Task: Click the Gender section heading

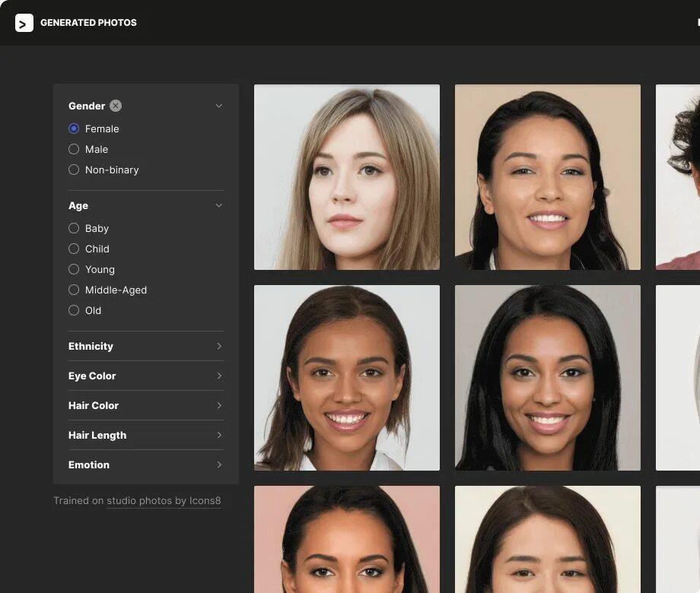Action: pyautogui.click(x=87, y=106)
